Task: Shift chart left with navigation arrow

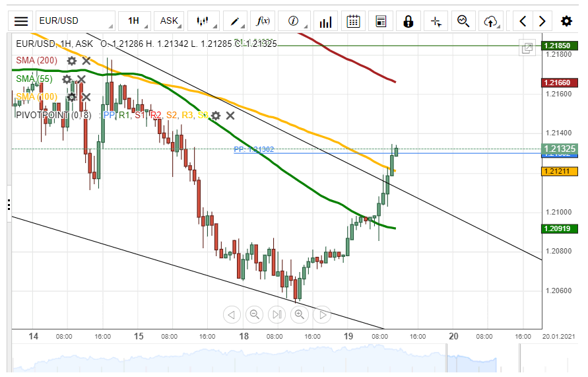Action: pyautogui.click(x=232, y=314)
